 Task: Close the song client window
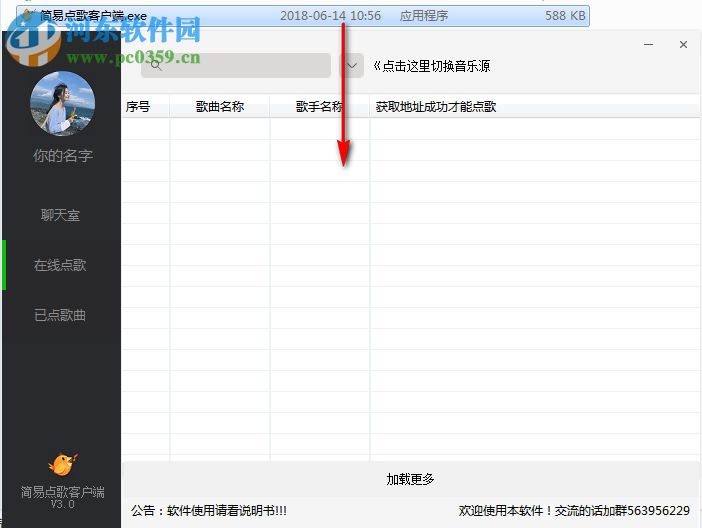683,44
